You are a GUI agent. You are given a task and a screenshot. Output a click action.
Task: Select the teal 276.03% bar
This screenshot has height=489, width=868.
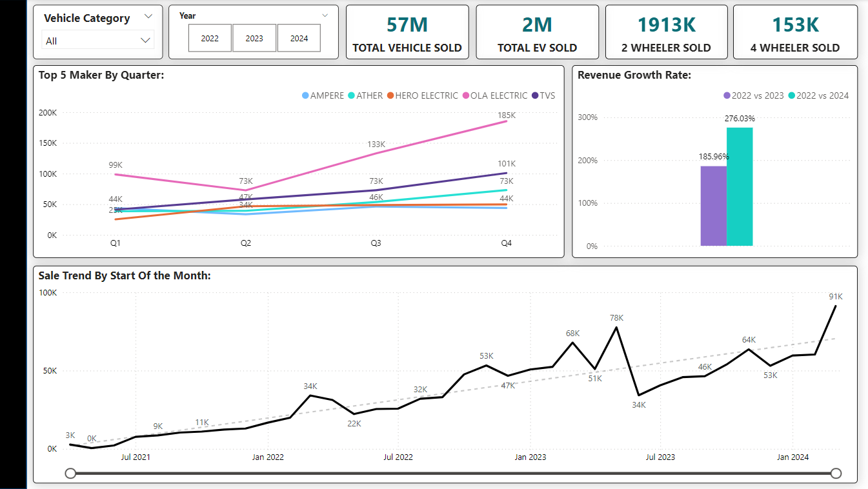(740, 186)
